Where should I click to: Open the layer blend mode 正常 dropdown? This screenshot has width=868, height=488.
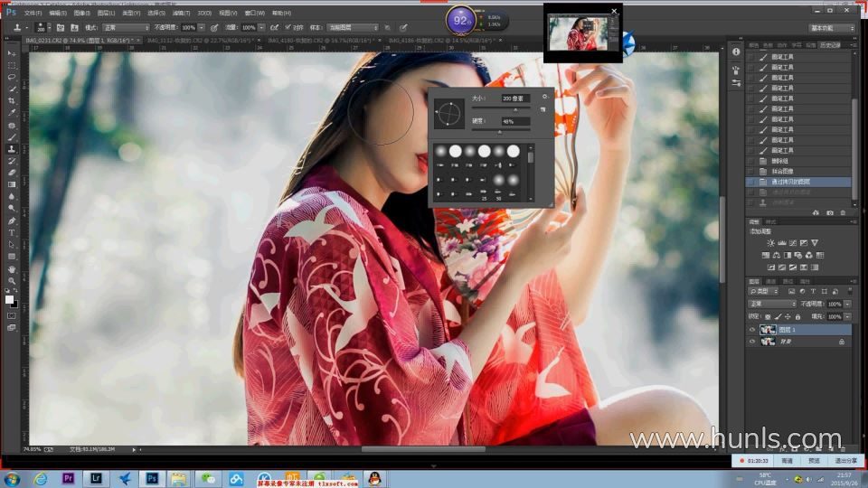point(772,305)
